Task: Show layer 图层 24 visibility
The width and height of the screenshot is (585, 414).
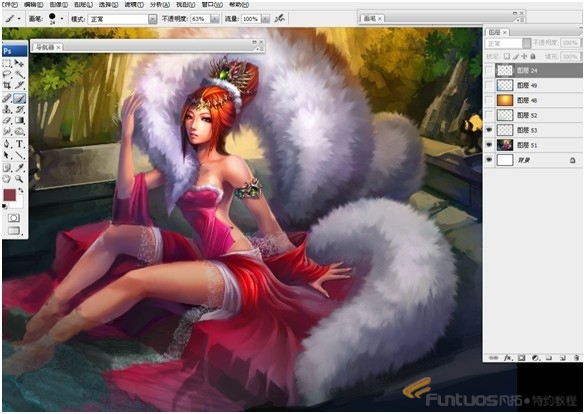Action: [x=489, y=70]
